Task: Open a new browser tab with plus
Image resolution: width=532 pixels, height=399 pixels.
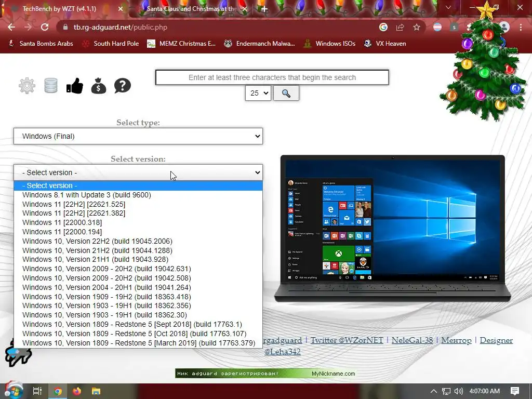Action: [x=264, y=9]
